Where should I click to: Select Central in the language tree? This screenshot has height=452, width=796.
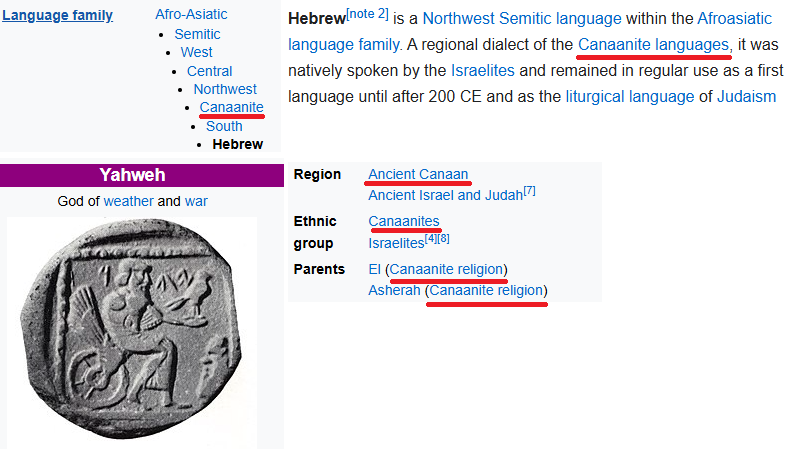point(210,71)
